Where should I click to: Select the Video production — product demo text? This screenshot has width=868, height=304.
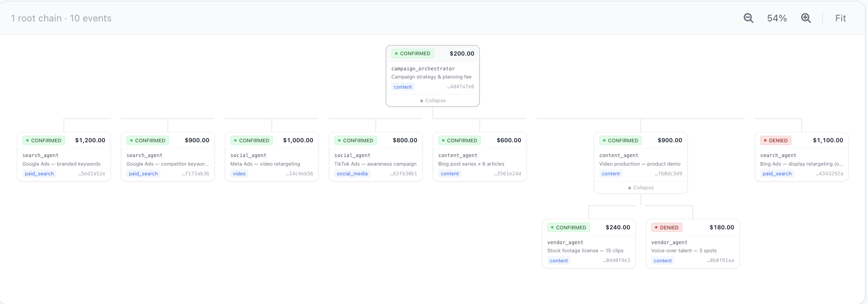(x=640, y=164)
